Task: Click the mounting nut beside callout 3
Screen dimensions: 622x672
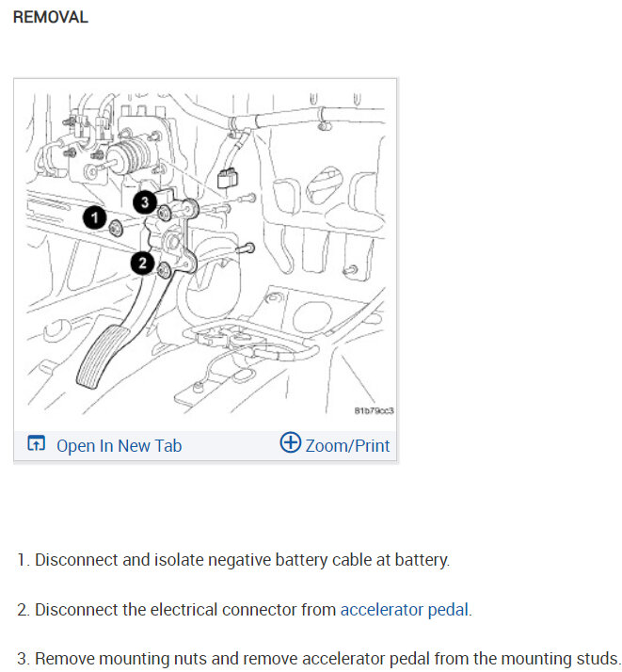Action: point(165,213)
